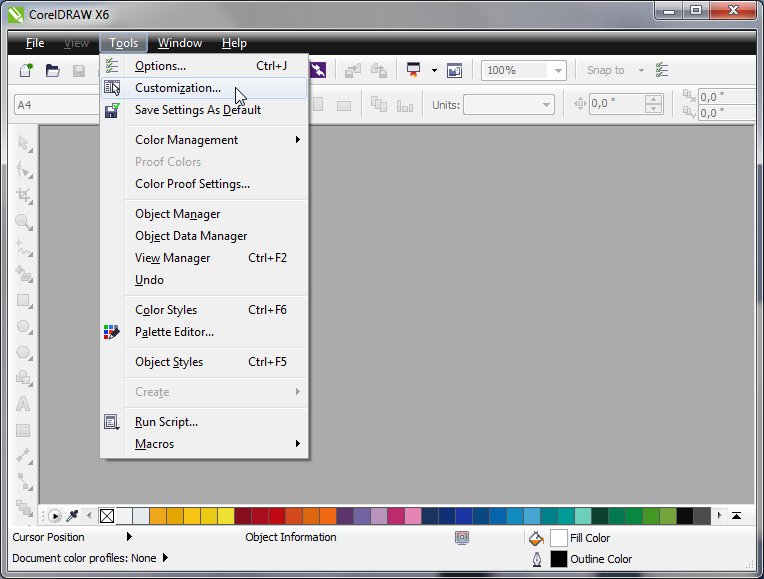764x579 pixels.
Task: Choose Options... from Tools menu
Action: 204,66
